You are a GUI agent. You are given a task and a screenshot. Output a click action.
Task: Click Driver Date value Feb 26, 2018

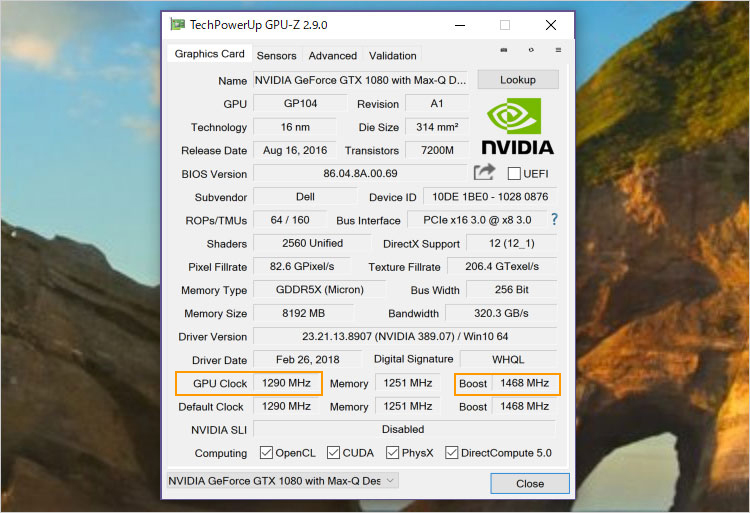point(307,360)
